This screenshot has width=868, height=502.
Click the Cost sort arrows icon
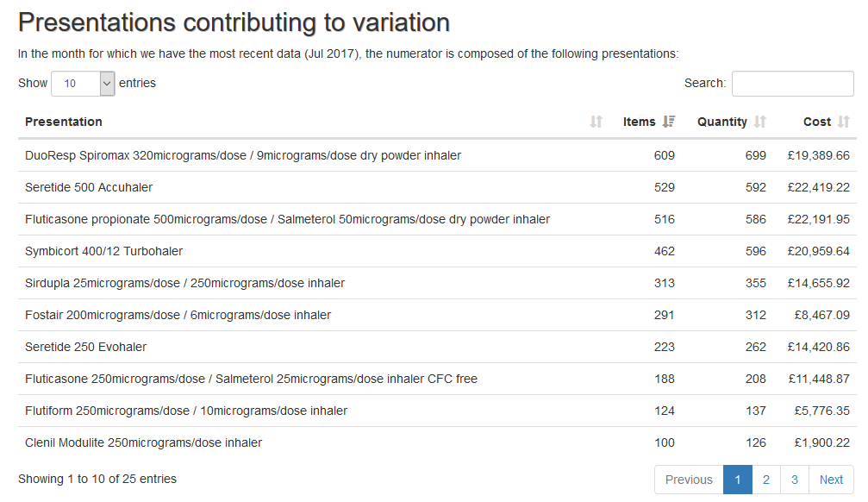[843, 122]
